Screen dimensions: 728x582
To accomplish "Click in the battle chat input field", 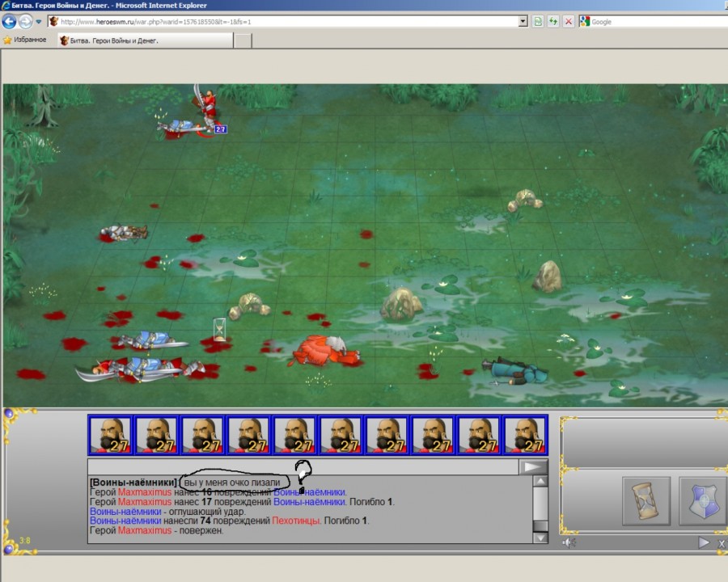I will (303, 467).
